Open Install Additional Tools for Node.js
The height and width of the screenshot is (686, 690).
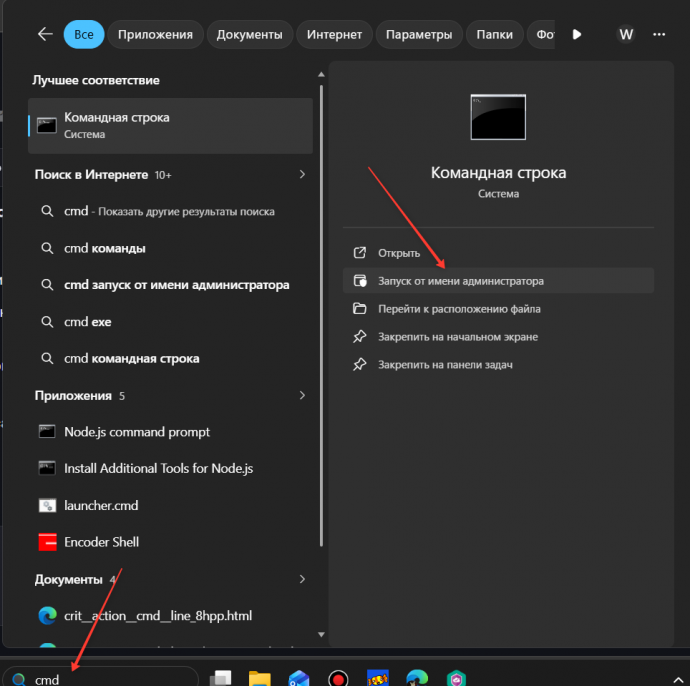click(170, 468)
